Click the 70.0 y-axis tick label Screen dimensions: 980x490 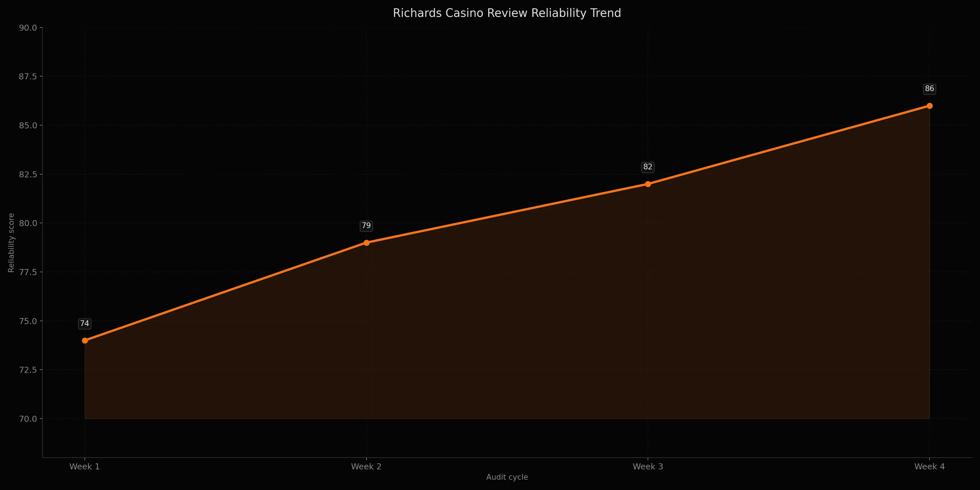click(28, 418)
